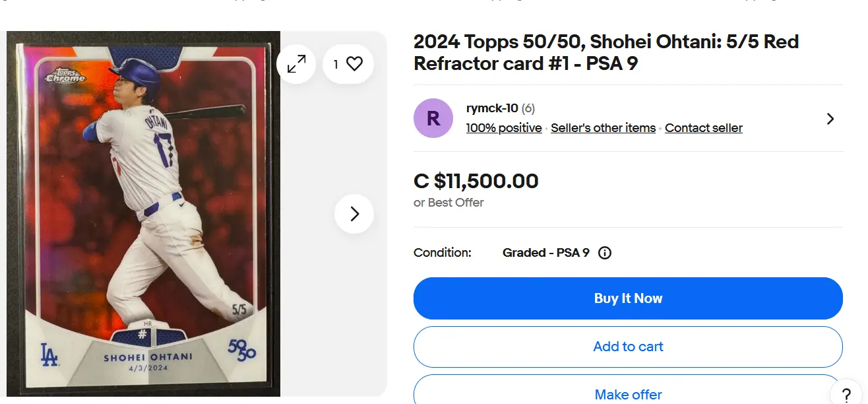This screenshot has height=404, width=868.
Task: Click the Graded - PSA 9 condition text
Action: click(545, 253)
